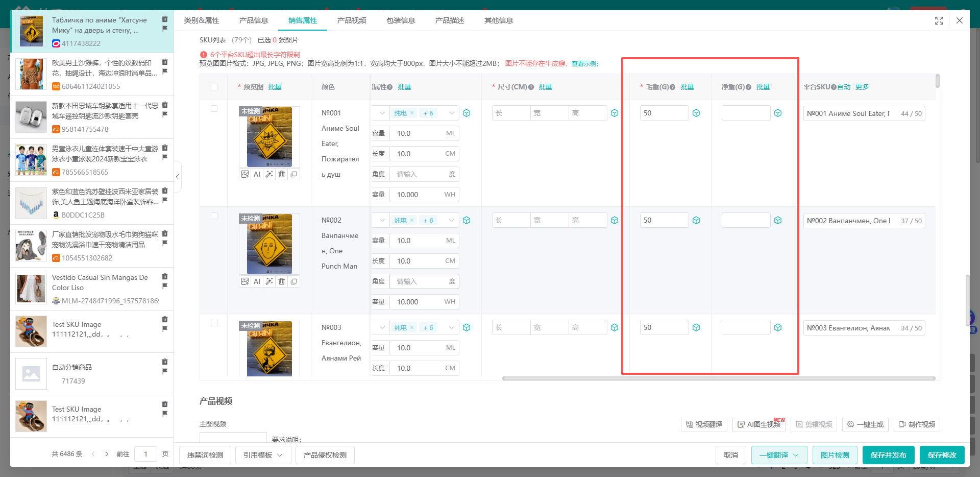
Task: Click the page number input in product list
Action: click(x=146, y=454)
